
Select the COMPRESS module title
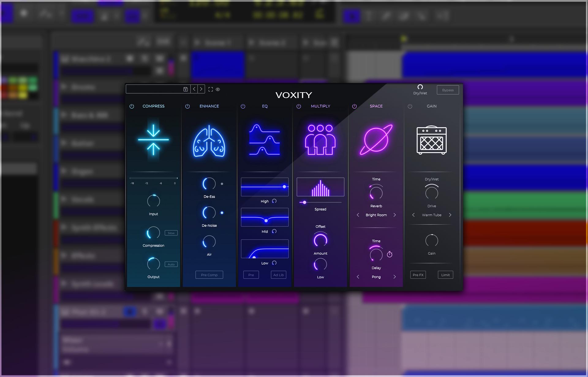click(153, 106)
